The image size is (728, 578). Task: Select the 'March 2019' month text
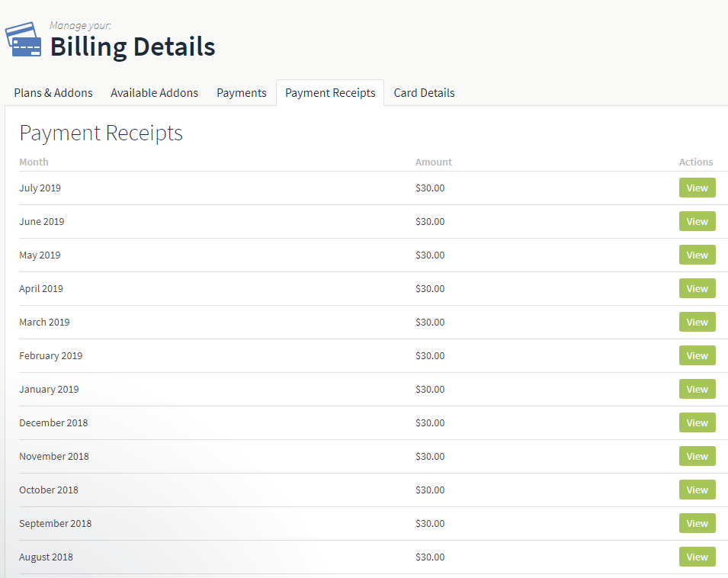click(x=44, y=323)
